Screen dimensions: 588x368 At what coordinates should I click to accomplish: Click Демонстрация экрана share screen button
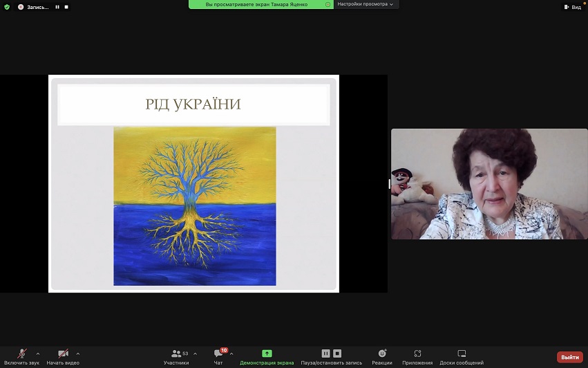267,357
